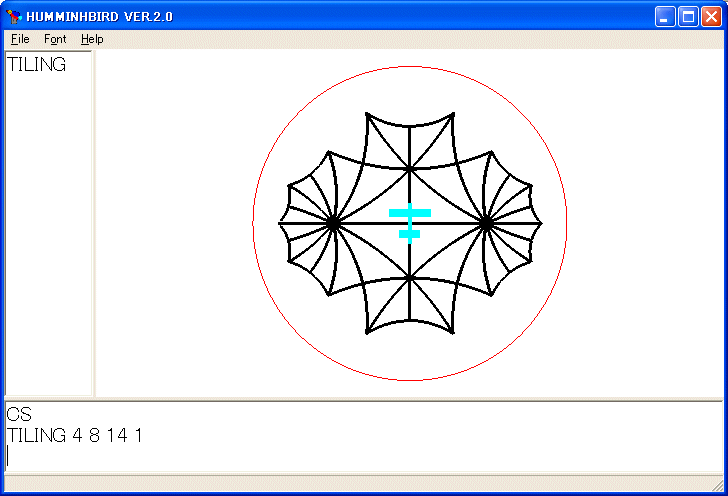Screen dimensions: 728x496
Task: Open the Font menu
Action: click(55, 39)
